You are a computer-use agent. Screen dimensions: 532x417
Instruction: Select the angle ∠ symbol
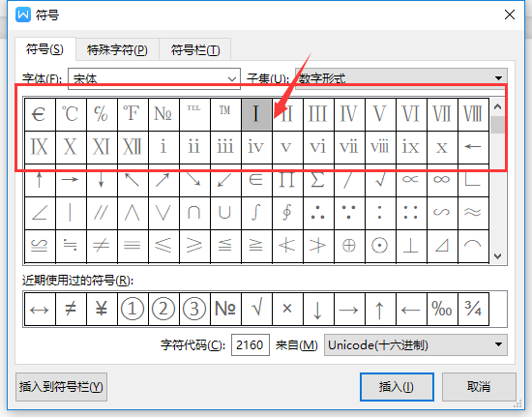pos(40,213)
